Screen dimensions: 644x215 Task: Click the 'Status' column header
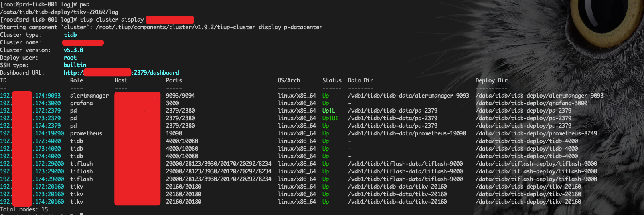point(332,80)
